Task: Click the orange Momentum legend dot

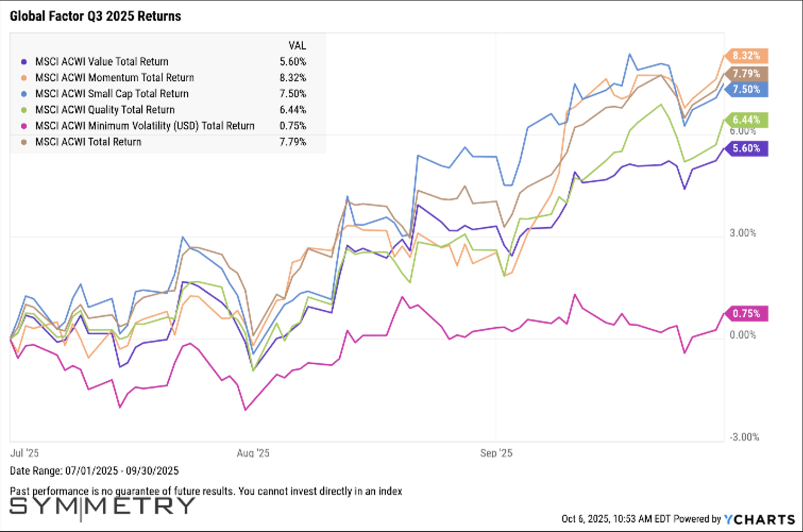Action: [x=23, y=78]
